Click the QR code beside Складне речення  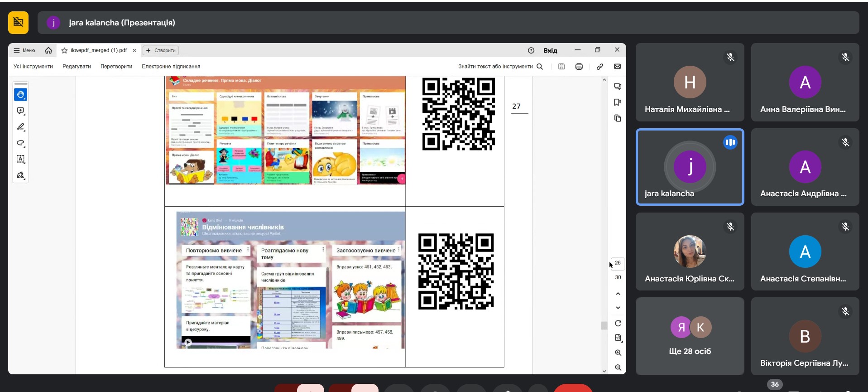click(x=458, y=114)
